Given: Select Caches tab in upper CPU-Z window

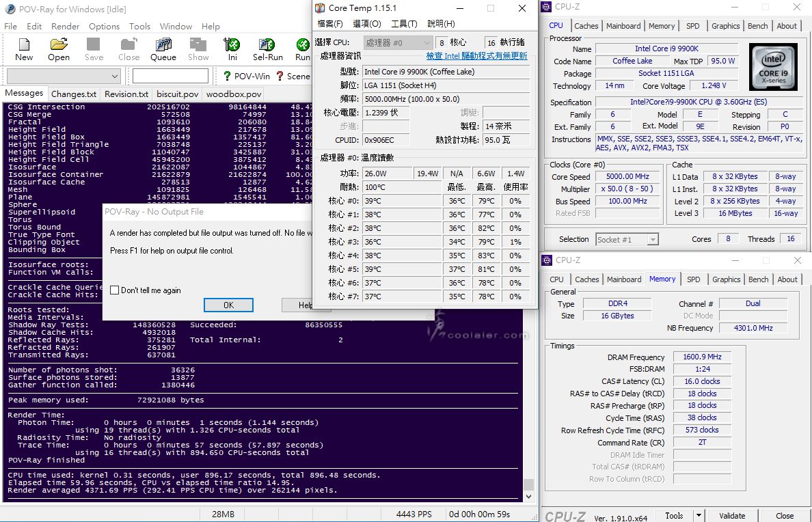Looking at the screenshot, I should point(586,26).
